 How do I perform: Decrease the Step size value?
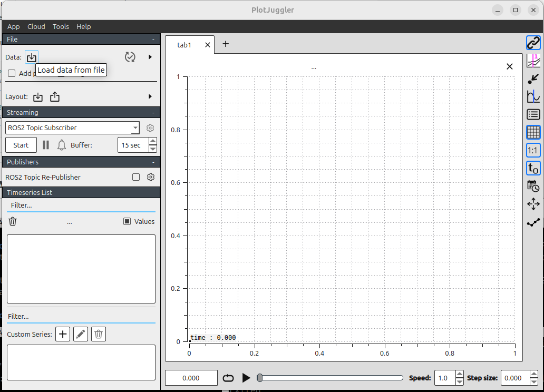tap(534, 381)
